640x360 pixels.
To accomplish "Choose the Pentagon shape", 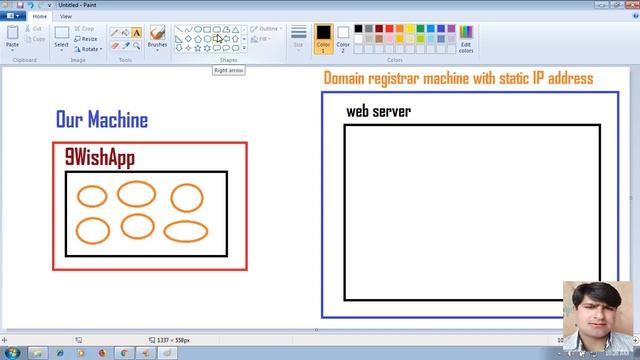I will 198,39.
